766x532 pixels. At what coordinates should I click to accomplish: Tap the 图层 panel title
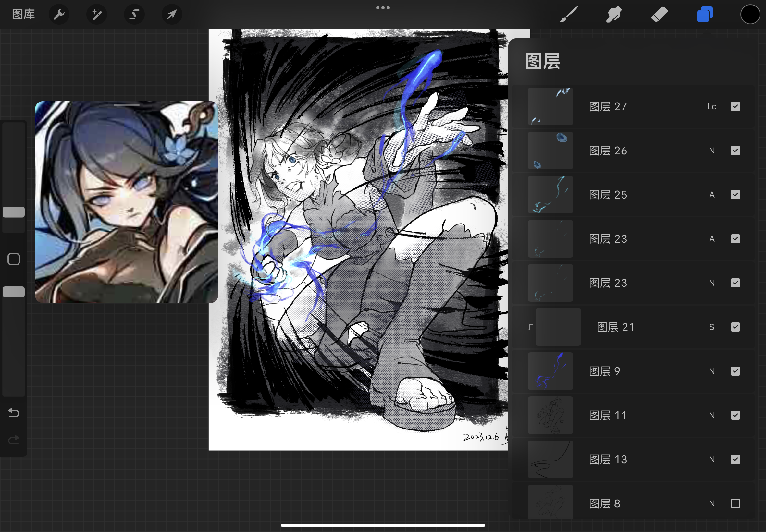(543, 61)
